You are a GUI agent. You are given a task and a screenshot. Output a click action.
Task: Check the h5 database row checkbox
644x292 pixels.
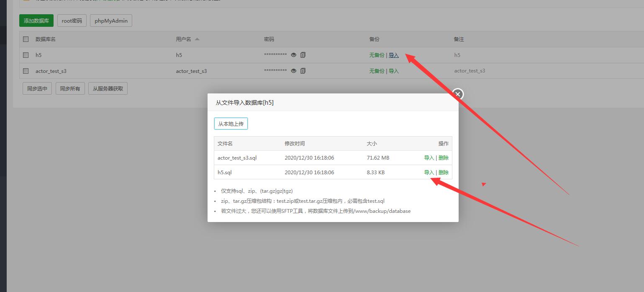point(26,55)
